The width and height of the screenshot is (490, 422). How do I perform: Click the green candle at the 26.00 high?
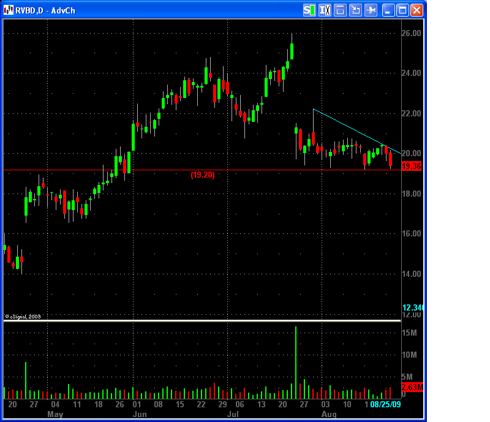point(292,51)
